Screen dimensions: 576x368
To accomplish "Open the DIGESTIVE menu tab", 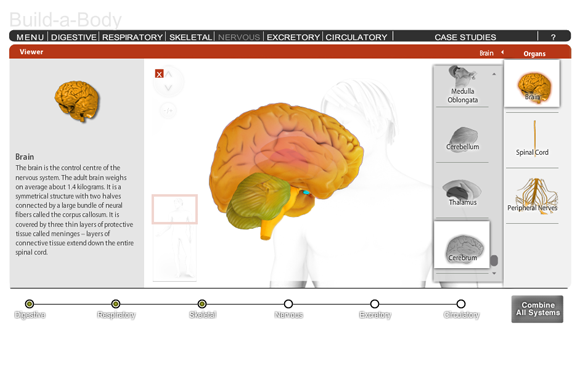I will pyautogui.click(x=73, y=37).
